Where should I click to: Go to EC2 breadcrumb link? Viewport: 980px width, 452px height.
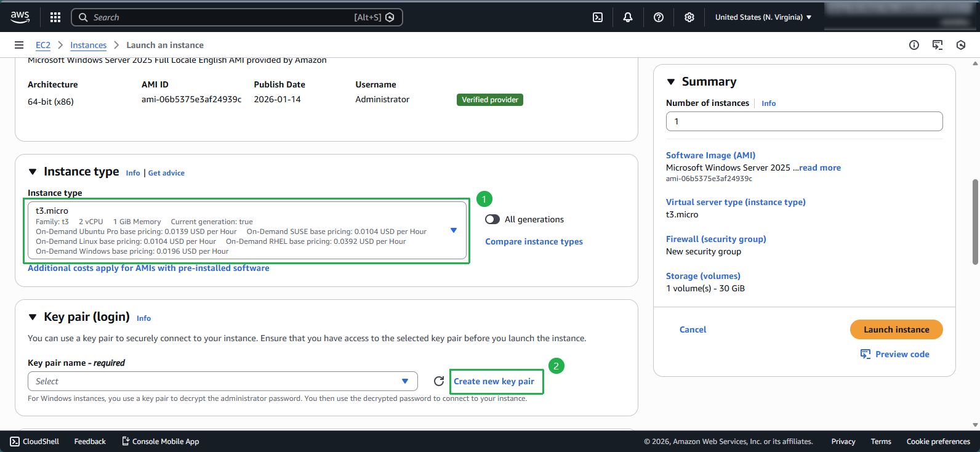click(x=43, y=45)
